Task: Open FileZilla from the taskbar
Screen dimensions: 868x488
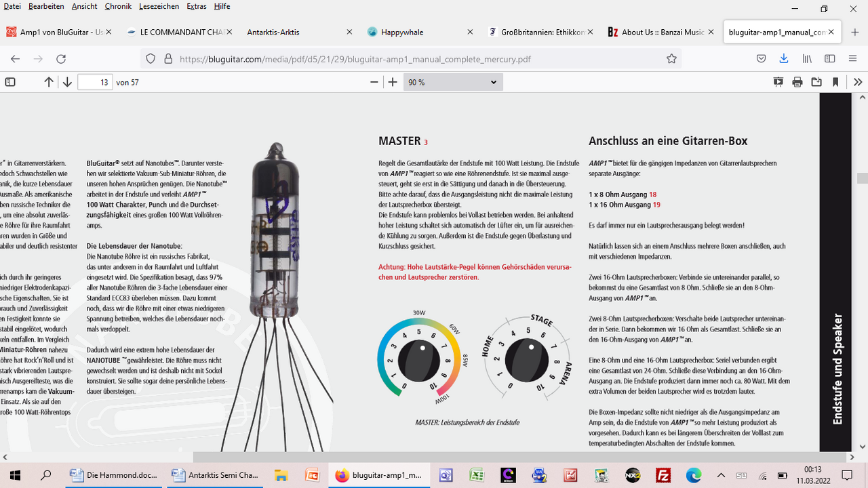Action: 664,475
